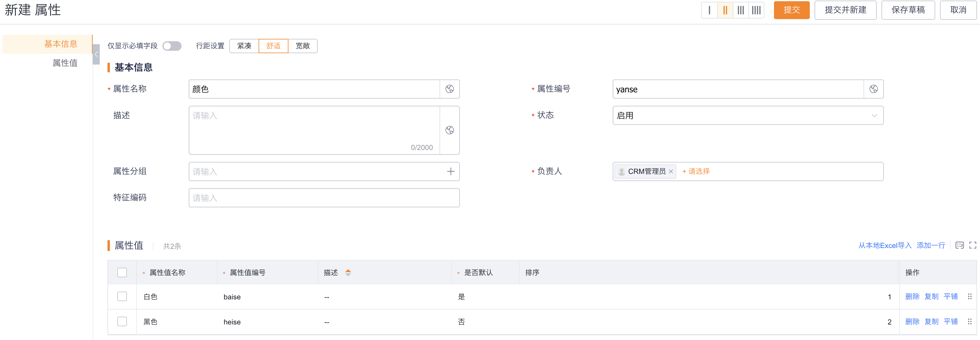Go to 属性值 sidebar tab
The height and width of the screenshot is (340, 980).
point(65,63)
